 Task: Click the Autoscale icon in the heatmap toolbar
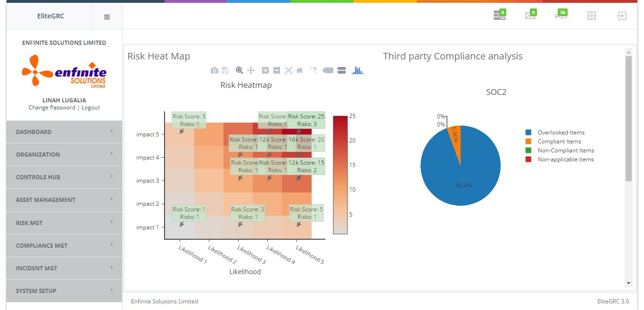288,70
